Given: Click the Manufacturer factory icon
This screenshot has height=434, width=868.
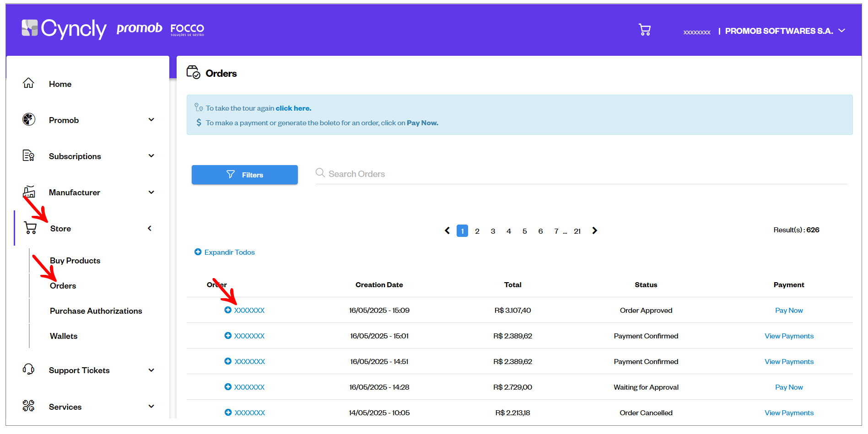Looking at the screenshot, I should [29, 192].
